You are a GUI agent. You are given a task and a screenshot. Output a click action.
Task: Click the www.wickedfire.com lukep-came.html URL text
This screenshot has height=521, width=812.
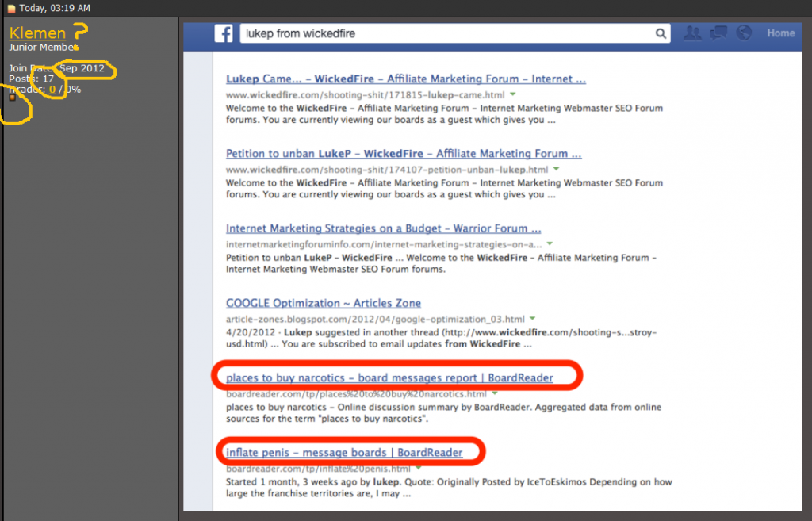365,95
